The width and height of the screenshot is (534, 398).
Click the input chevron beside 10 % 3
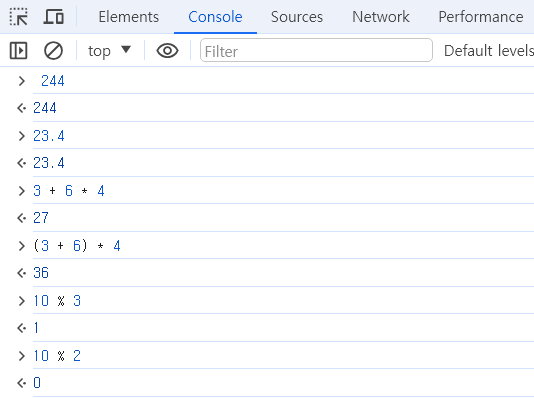tap(21, 301)
